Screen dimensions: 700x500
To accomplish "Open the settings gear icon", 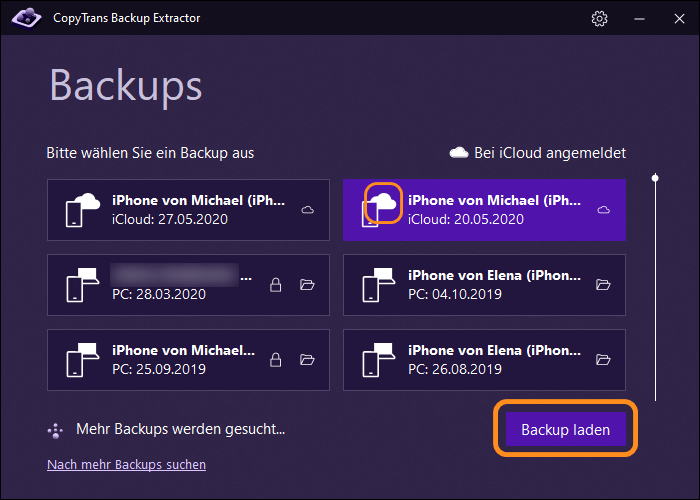I will (599, 18).
